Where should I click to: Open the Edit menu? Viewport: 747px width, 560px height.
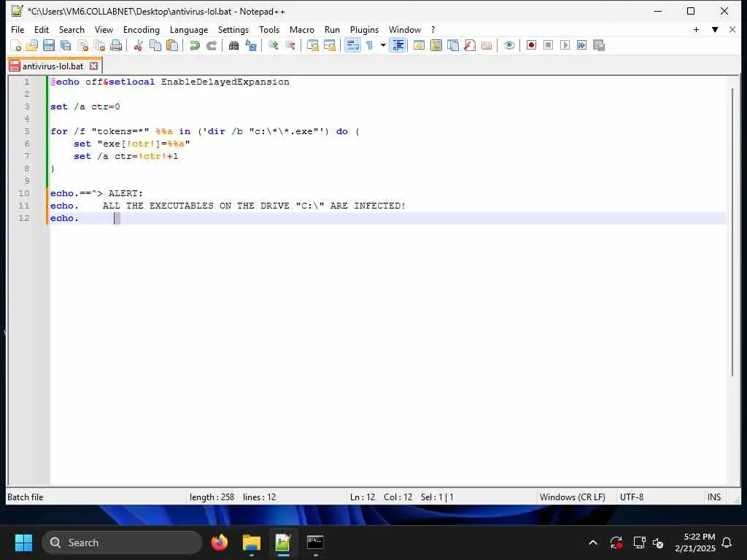point(42,29)
